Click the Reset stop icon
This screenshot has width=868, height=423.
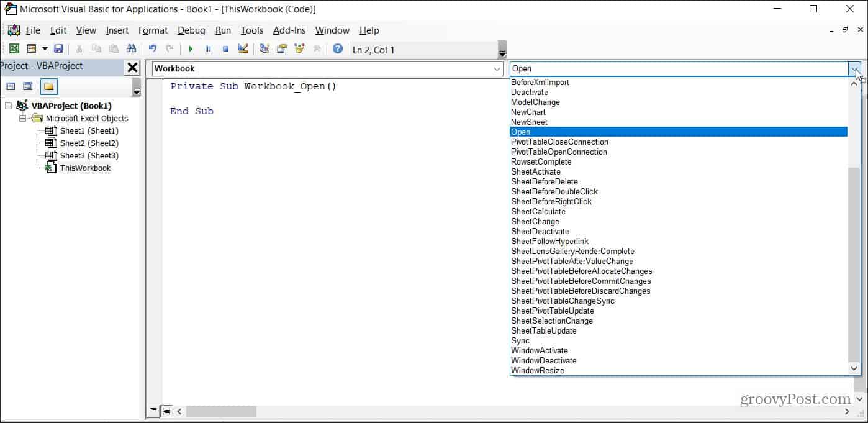225,49
